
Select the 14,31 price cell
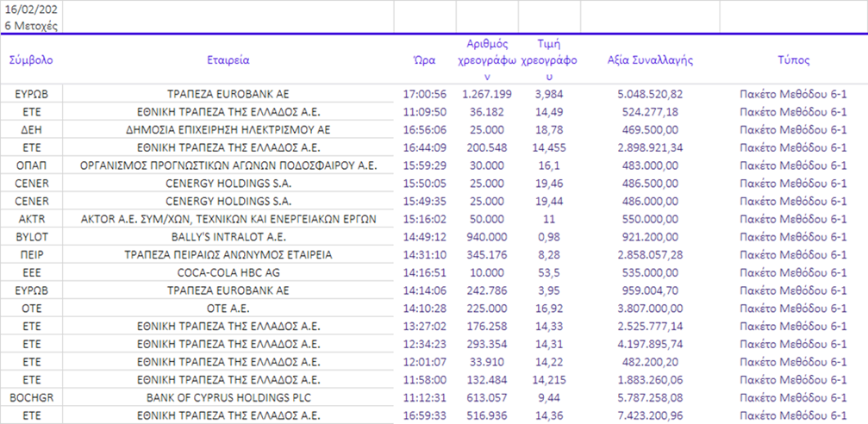click(549, 344)
